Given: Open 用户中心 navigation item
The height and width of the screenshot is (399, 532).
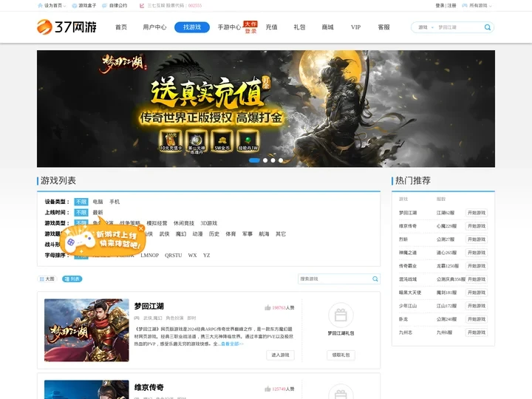Looking at the screenshot, I should (x=154, y=27).
